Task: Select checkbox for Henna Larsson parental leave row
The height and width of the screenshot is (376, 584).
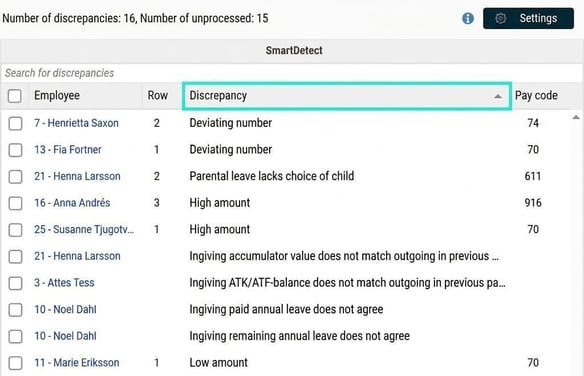Action: pos(15,176)
